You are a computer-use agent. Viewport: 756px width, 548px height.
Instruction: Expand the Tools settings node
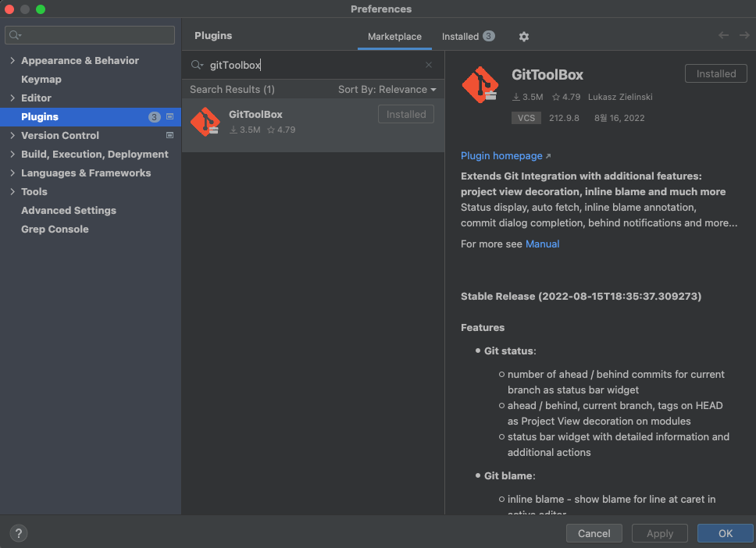12,192
